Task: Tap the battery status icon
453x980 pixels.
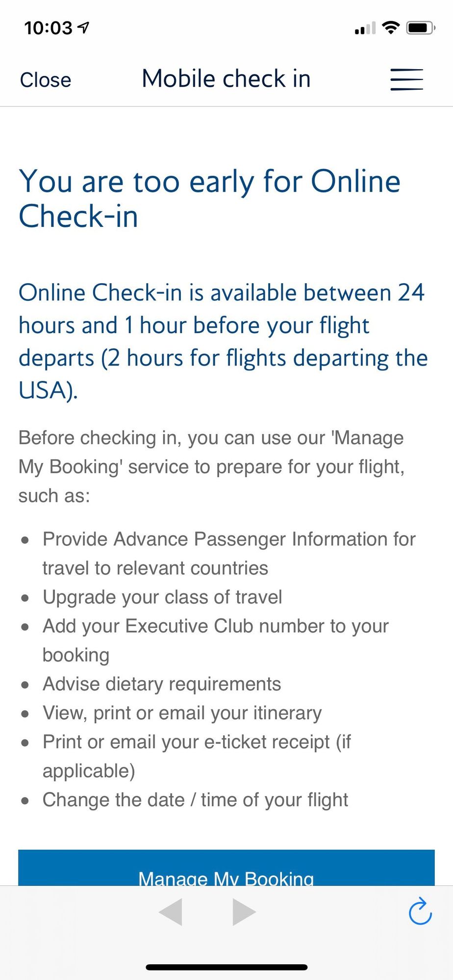Action: click(420, 27)
